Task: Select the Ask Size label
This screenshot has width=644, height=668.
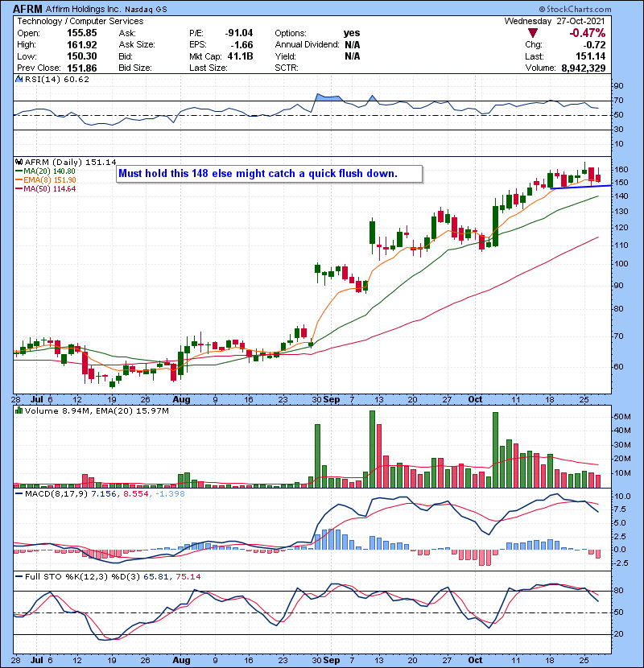Action: tap(137, 45)
